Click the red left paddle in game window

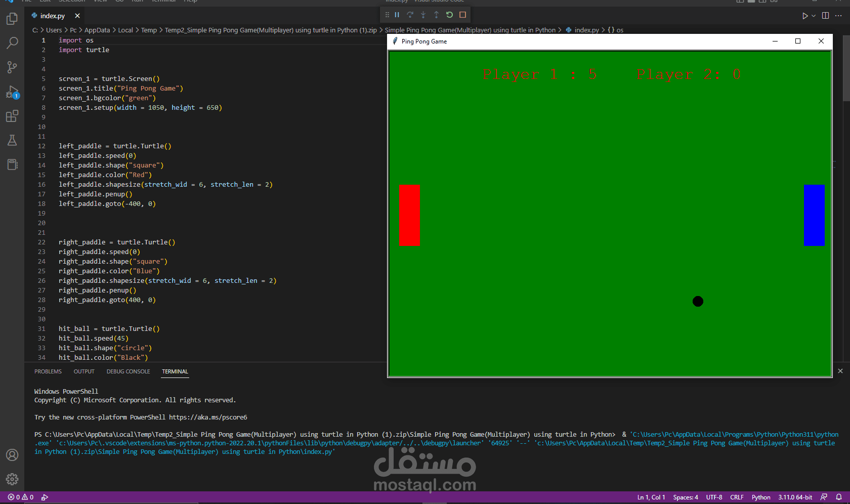coord(409,215)
